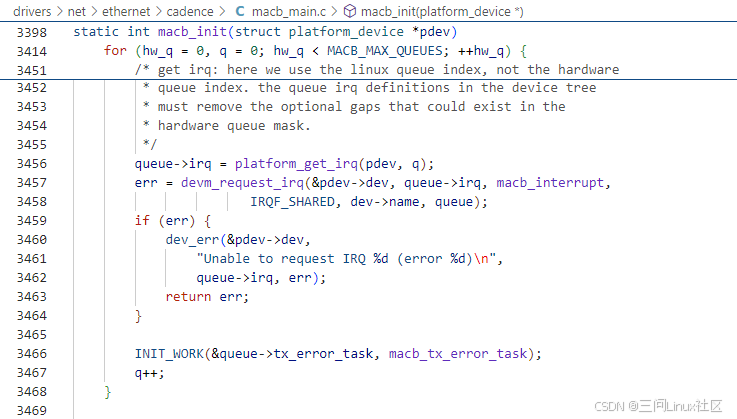Open the 'net' breadcrumb segment
The image size is (737, 419).
[x=77, y=11]
